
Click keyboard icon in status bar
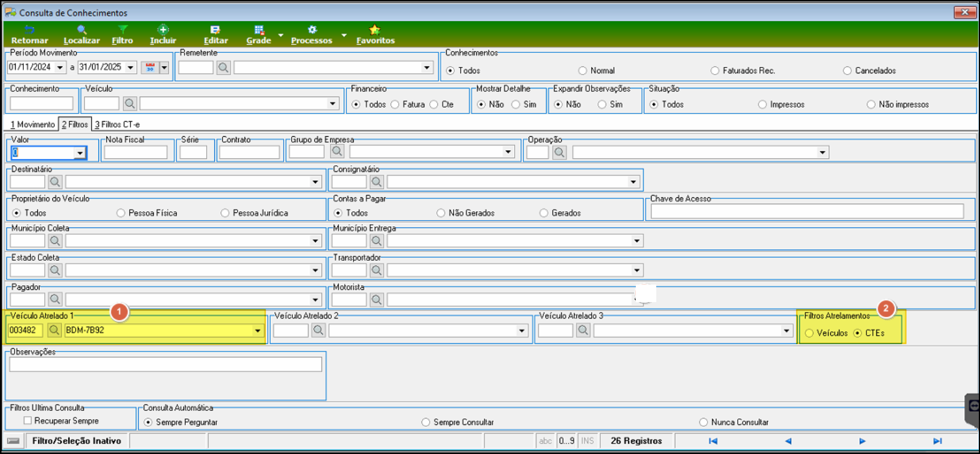13,441
